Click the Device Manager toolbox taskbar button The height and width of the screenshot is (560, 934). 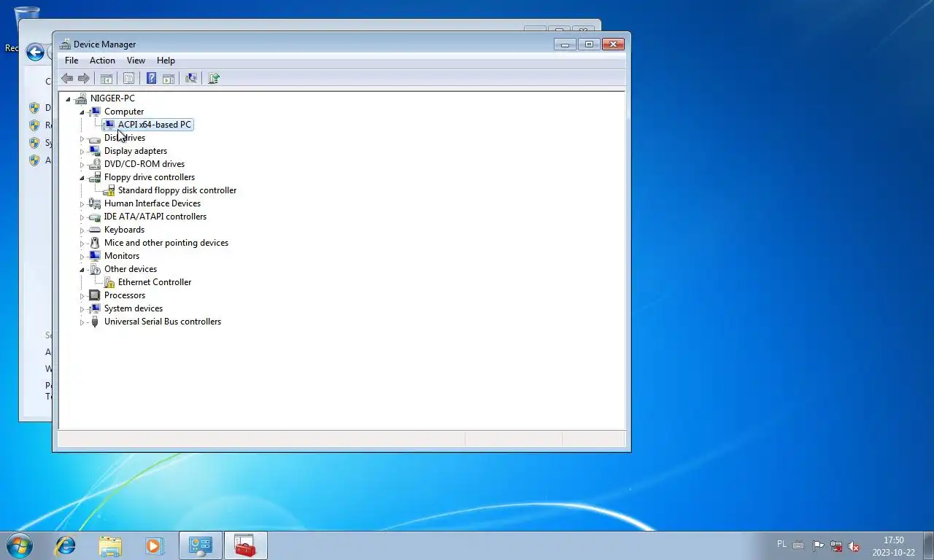[246, 545]
